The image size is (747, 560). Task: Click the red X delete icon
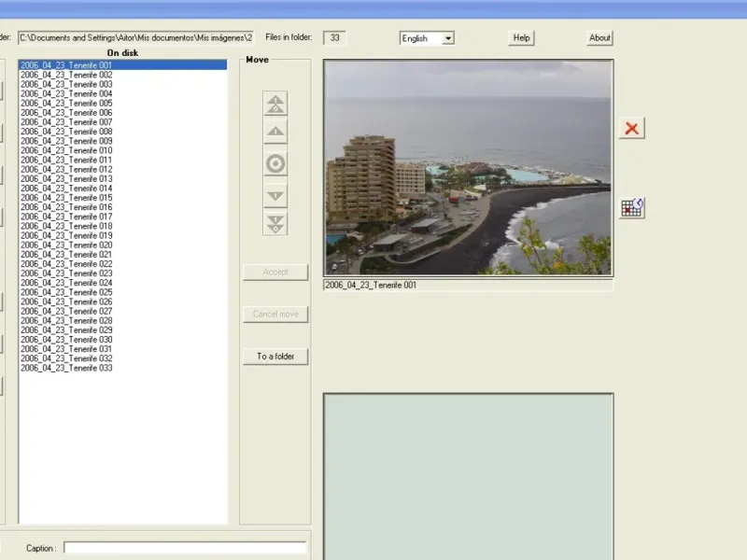pyautogui.click(x=632, y=129)
